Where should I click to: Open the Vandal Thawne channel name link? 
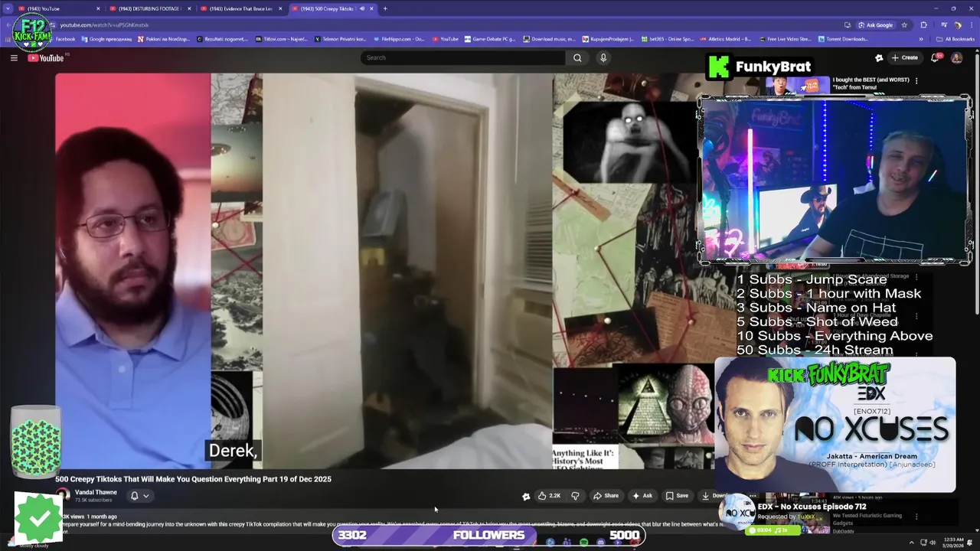[96, 492]
